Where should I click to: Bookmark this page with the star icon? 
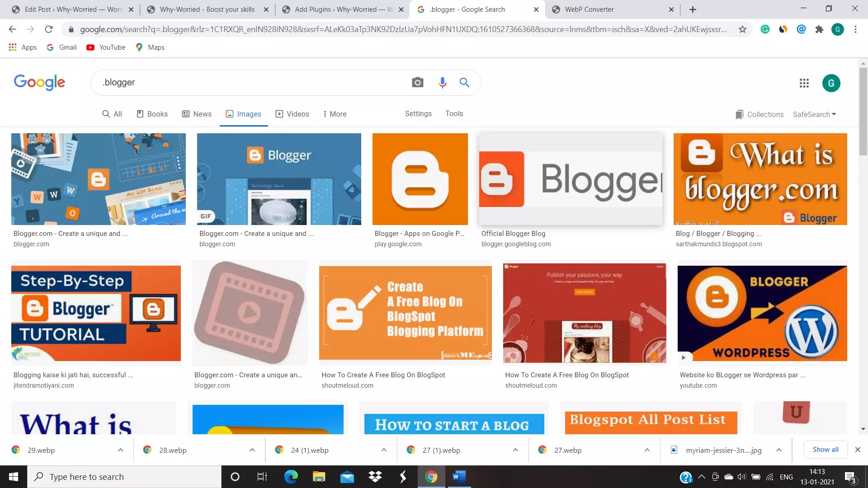click(x=742, y=29)
